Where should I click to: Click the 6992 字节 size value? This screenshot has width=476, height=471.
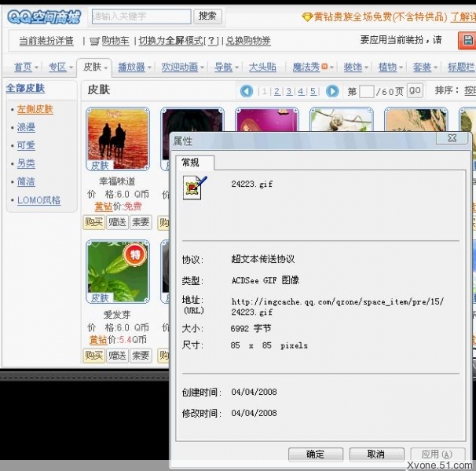[x=251, y=329]
